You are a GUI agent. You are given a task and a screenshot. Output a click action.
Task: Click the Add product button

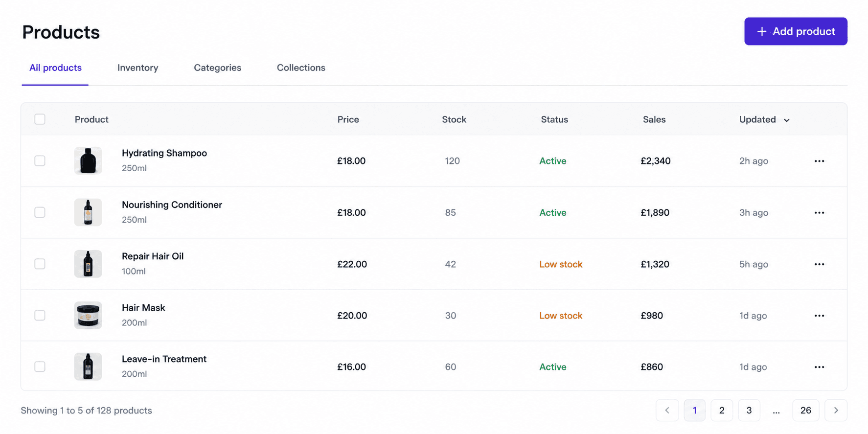tap(796, 31)
